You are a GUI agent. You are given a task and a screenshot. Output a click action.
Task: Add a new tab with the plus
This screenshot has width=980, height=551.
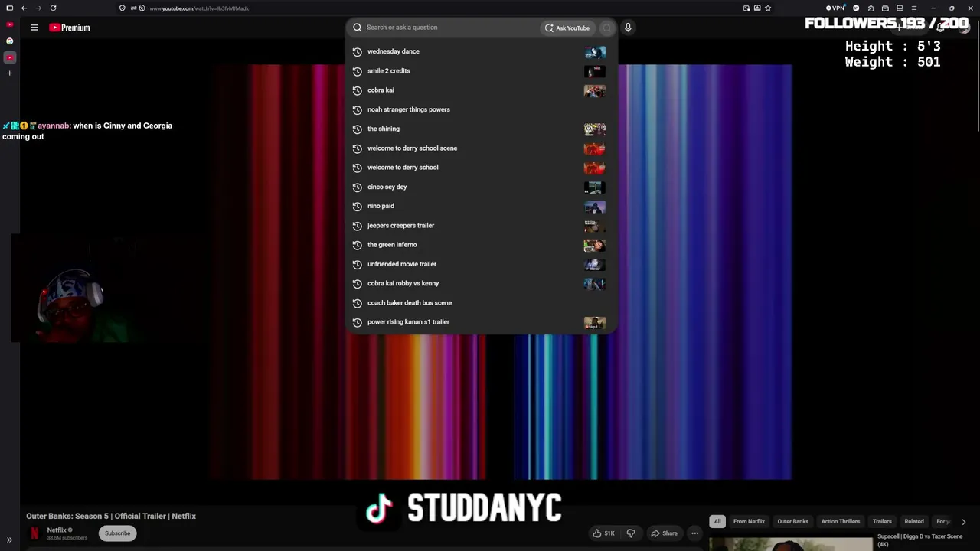tap(9, 73)
